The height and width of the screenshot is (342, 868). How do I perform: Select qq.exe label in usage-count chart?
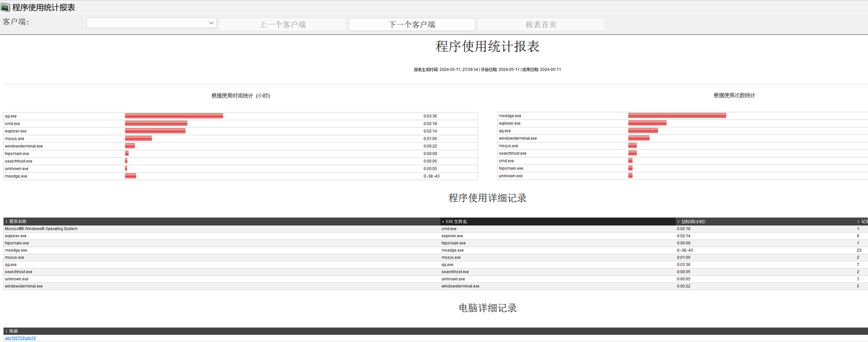pyautogui.click(x=505, y=131)
